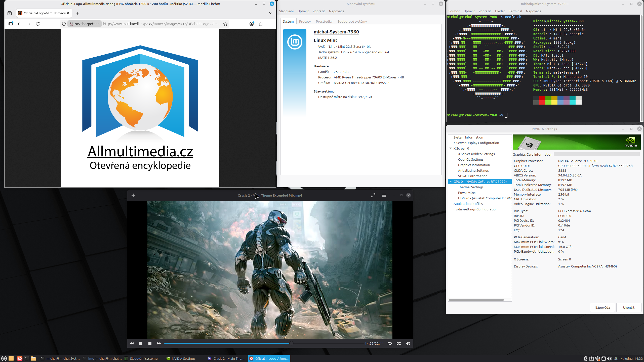Add media with the player plus icon
The image size is (644, 362).
(133, 195)
